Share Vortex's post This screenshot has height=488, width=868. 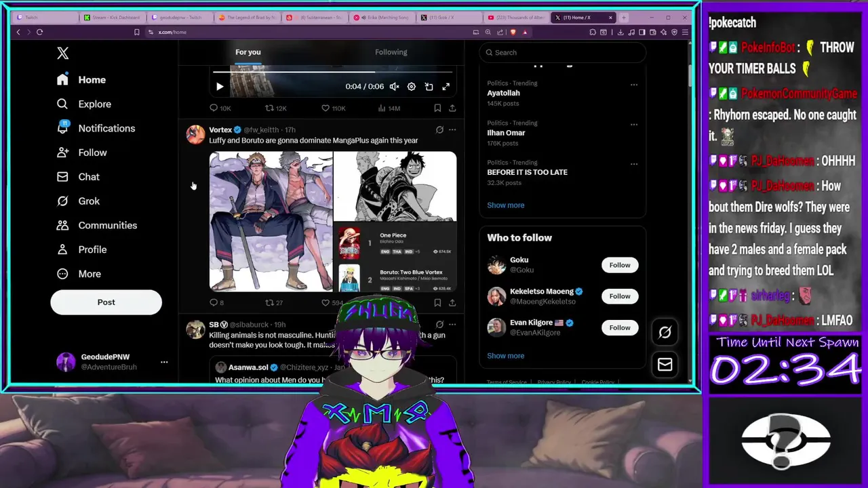pyautogui.click(x=452, y=303)
